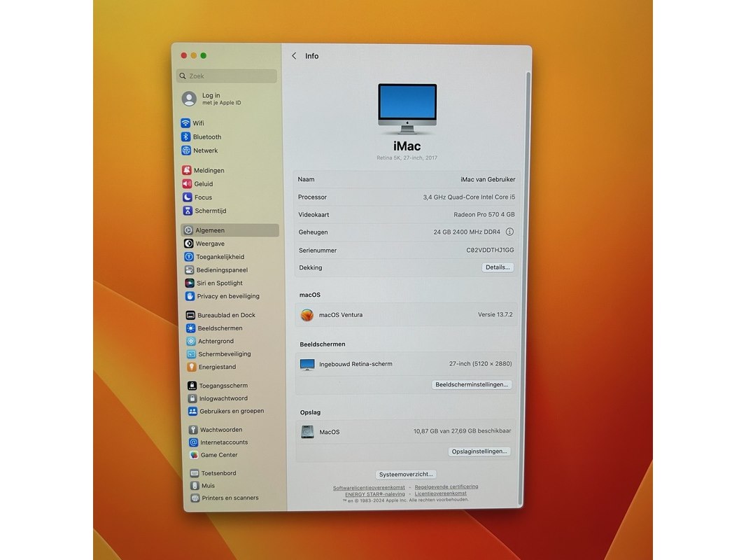Open Softwarelicentieovereenkomst link

pyautogui.click(x=369, y=487)
